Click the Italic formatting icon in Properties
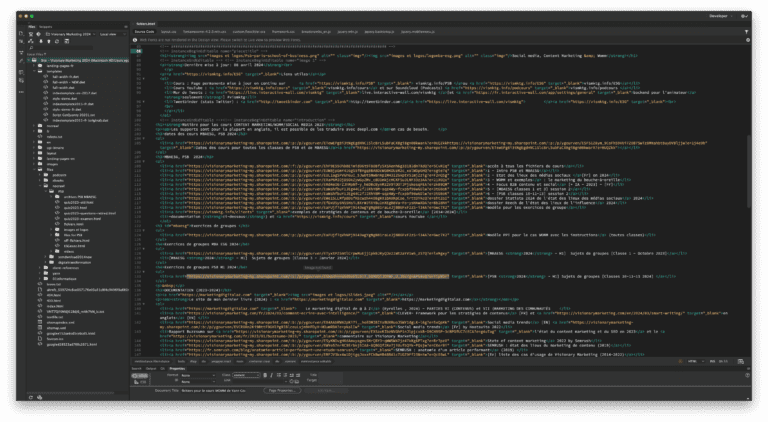The image size is (768, 422). (x=271, y=375)
